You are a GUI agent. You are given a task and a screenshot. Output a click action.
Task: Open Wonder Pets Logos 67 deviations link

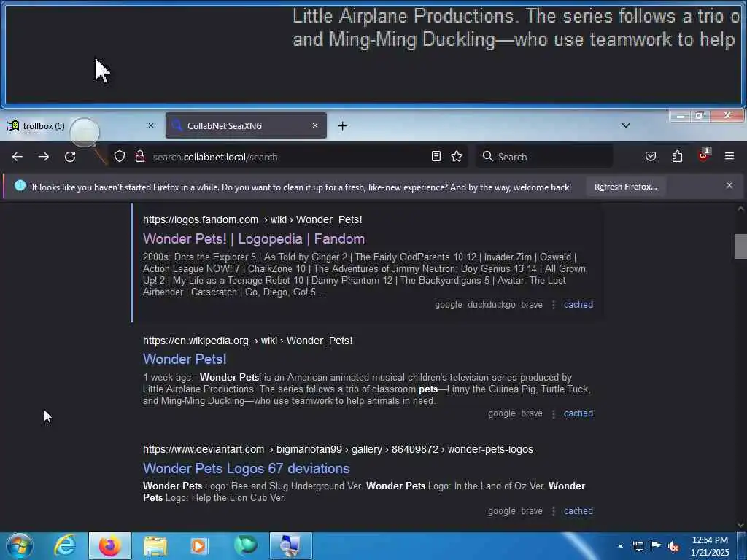click(x=247, y=469)
